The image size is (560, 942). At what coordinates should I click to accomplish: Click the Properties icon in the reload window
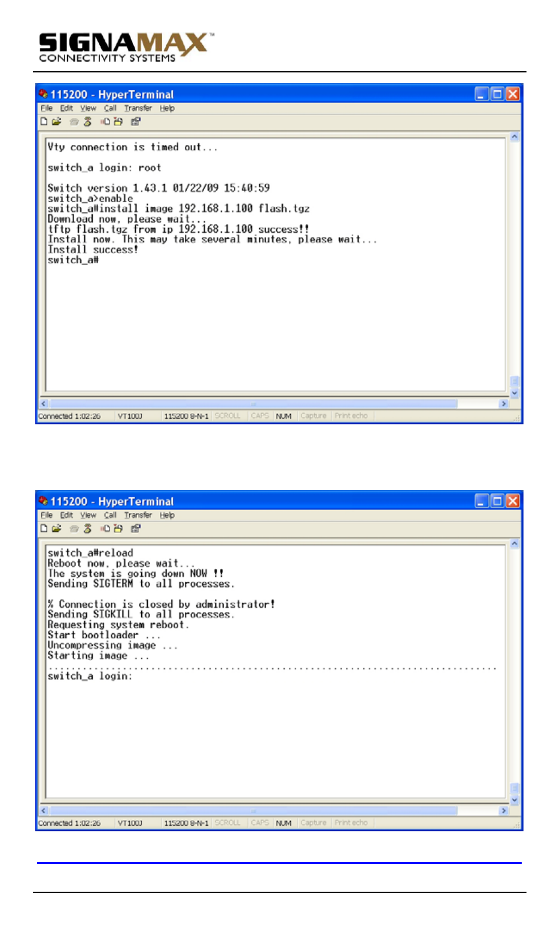point(136,528)
